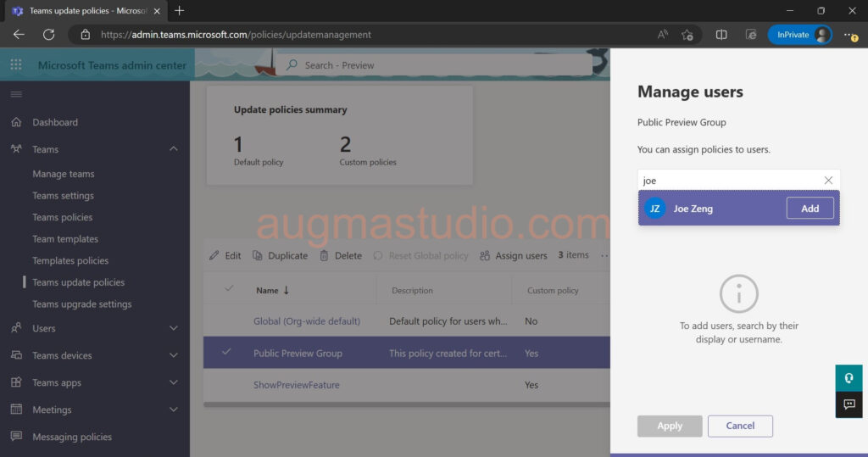Uncheck the Public Preview Group row

pyautogui.click(x=226, y=353)
